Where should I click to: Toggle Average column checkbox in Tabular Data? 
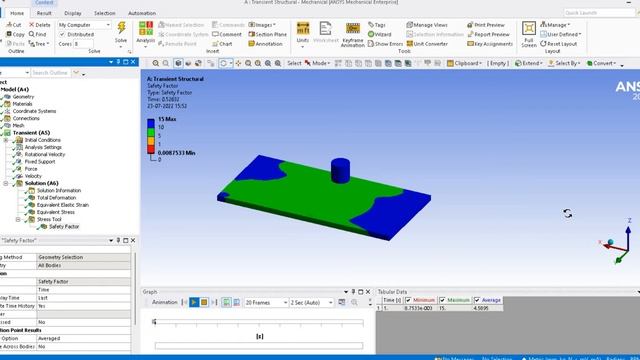coord(477,300)
